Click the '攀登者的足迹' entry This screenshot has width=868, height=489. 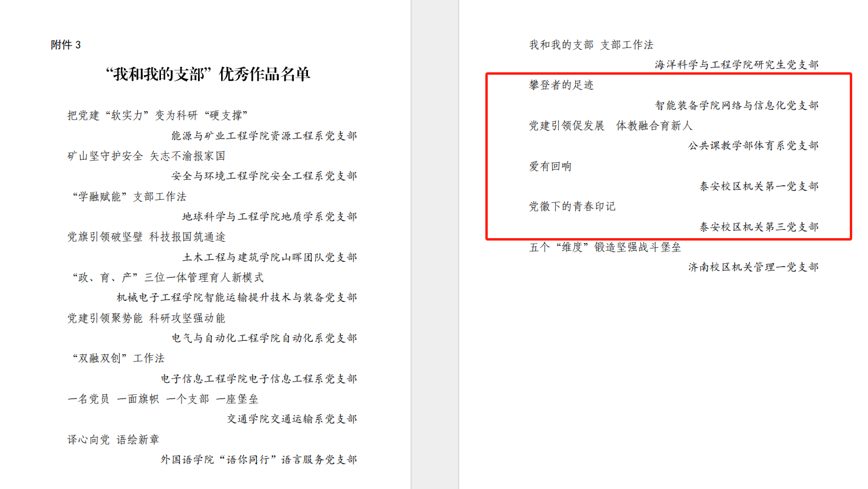[x=561, y=85]
